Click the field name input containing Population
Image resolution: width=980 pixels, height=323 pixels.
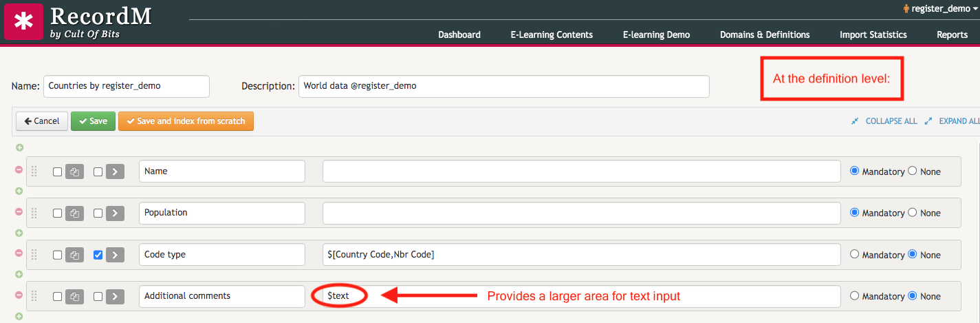point(222,213)
